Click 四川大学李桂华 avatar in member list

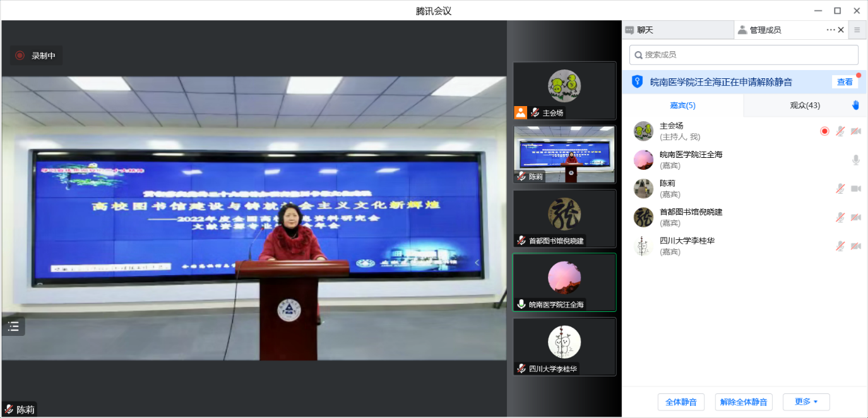(x=643, y=246)
